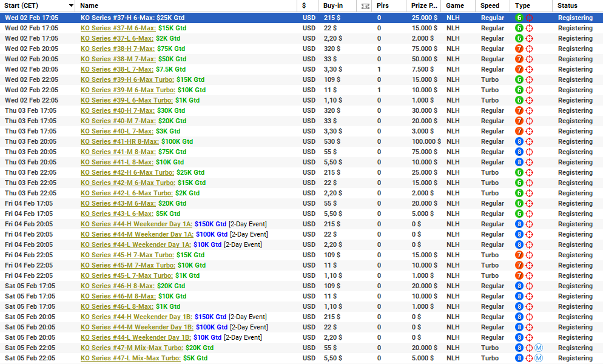
Task: Click knockout target icon for #47-M Mix-Max
Action: point(529,348)
